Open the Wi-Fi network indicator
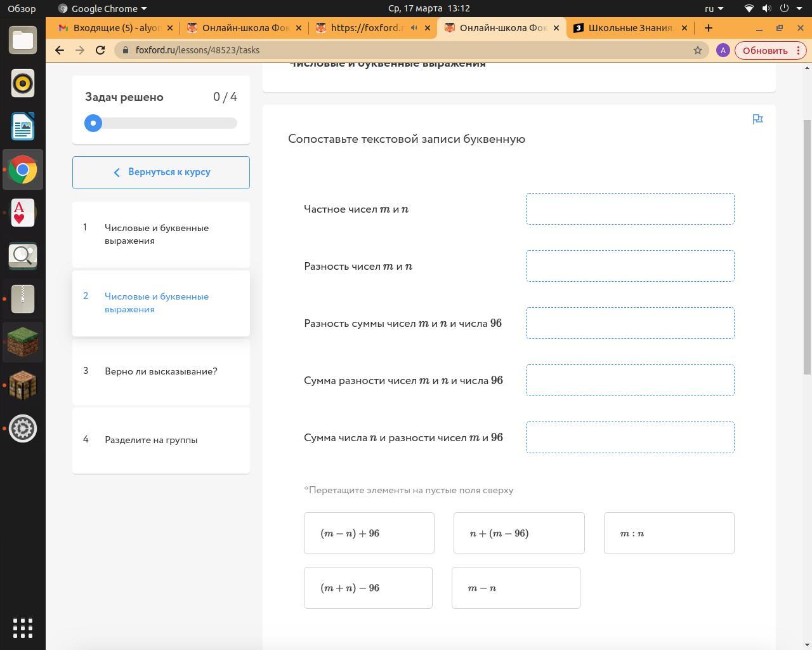The height and width of the screenshot is (650, 812). coord(749,8)
